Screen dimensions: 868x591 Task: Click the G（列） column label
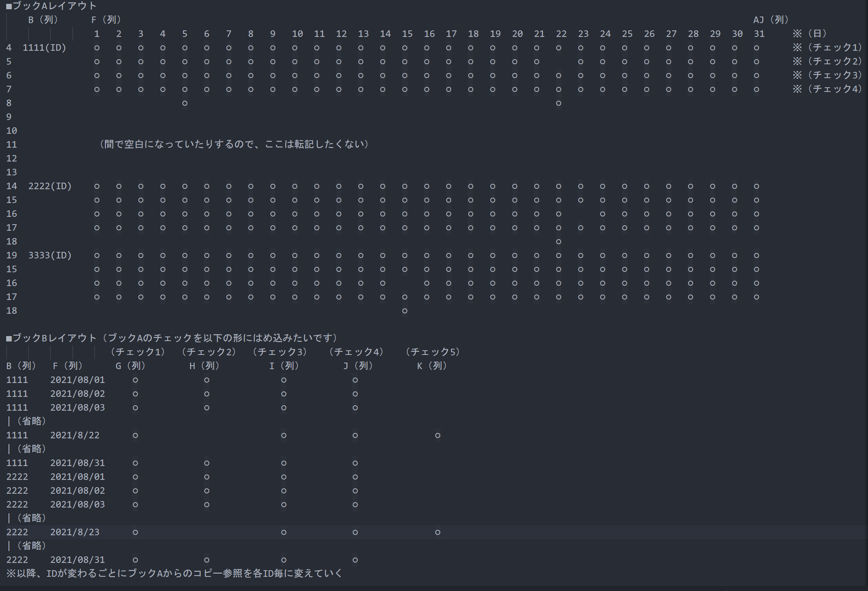130,366
